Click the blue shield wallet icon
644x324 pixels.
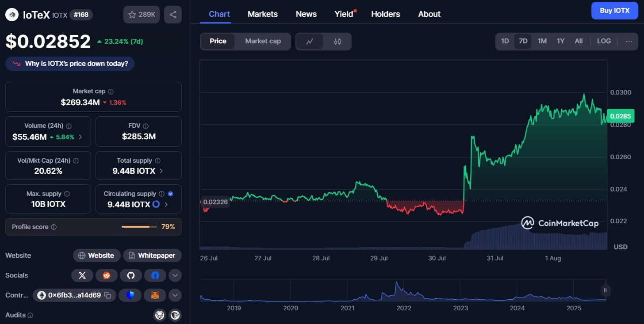(130, 295)
